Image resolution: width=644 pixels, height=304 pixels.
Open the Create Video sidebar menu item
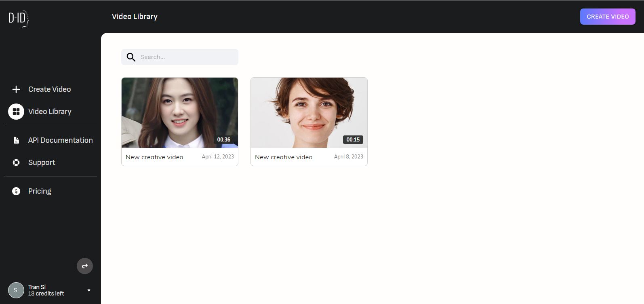49,89
